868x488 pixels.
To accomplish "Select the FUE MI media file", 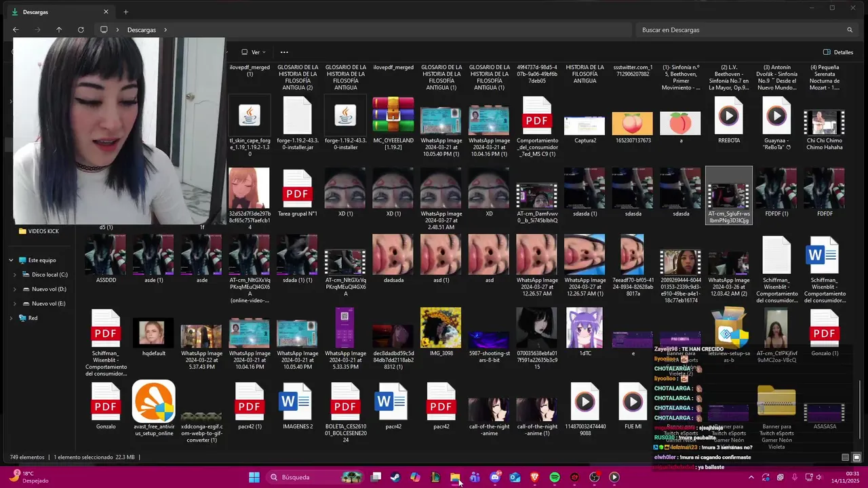I will pos(633,405).
